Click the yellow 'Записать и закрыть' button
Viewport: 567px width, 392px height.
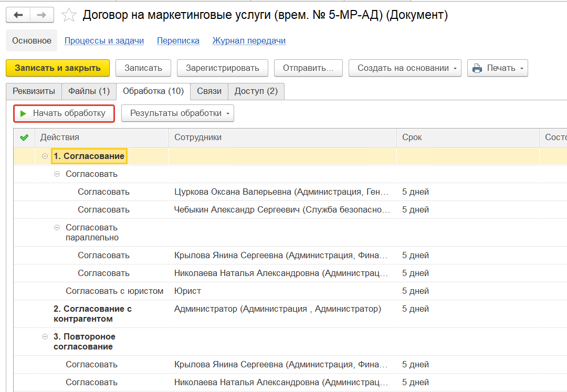point(58,68)
